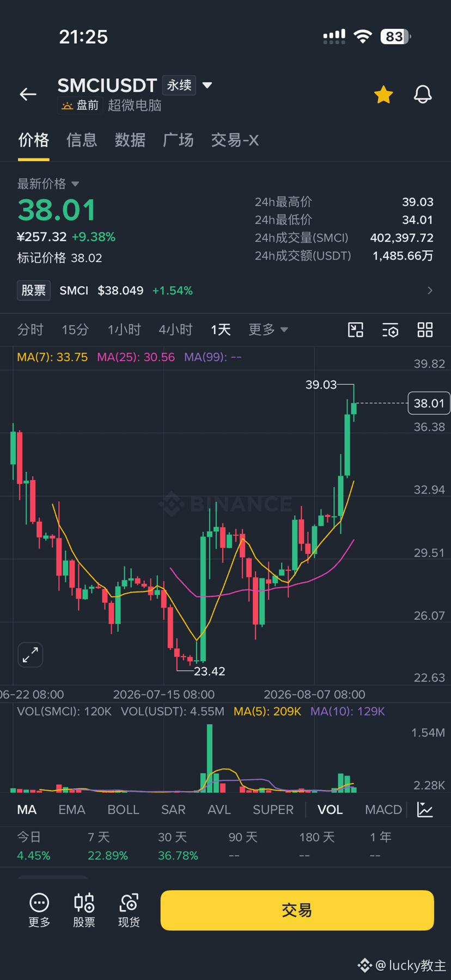Viewport: 451px width, 980px height.
Task: Tap the 24h成交量(SMCI) value
Action: coord(401,238)
